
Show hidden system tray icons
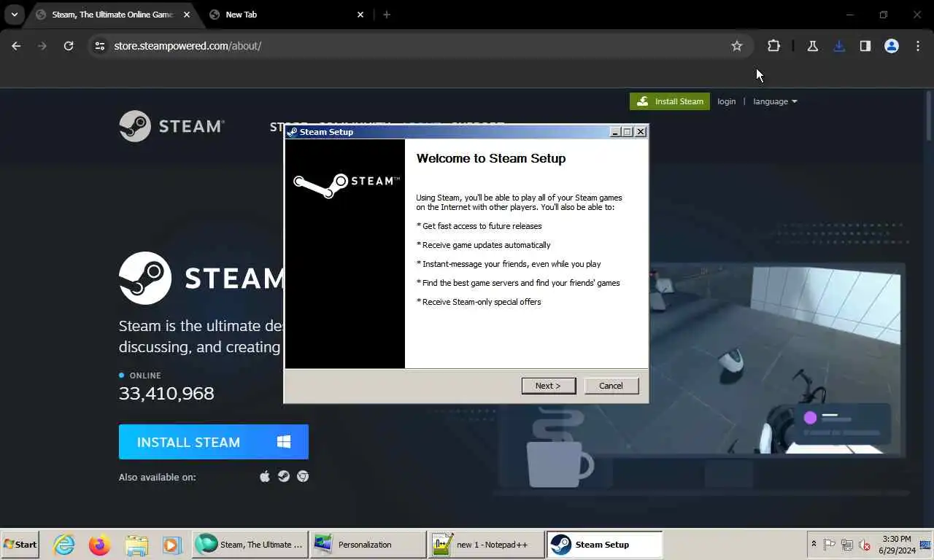point(814,545)
